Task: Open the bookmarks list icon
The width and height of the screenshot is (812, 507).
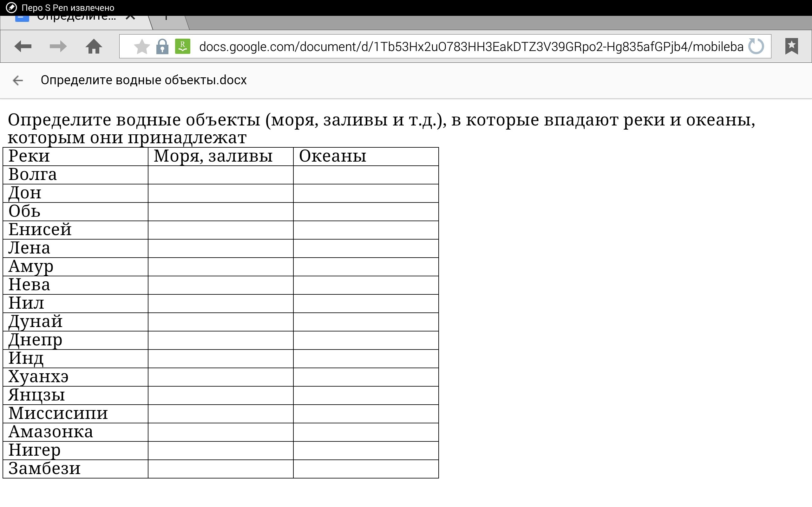Action: point(791,46)
